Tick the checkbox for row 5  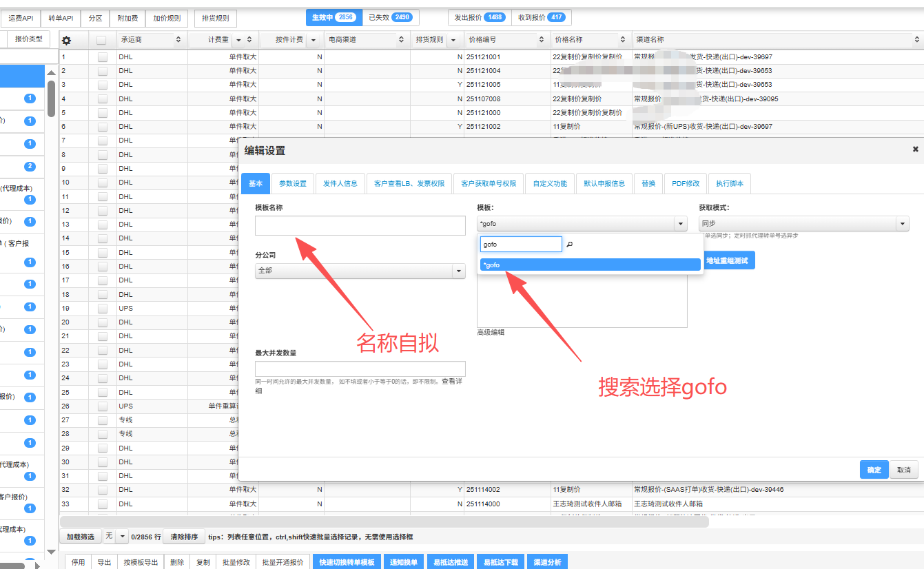(102, 113)
